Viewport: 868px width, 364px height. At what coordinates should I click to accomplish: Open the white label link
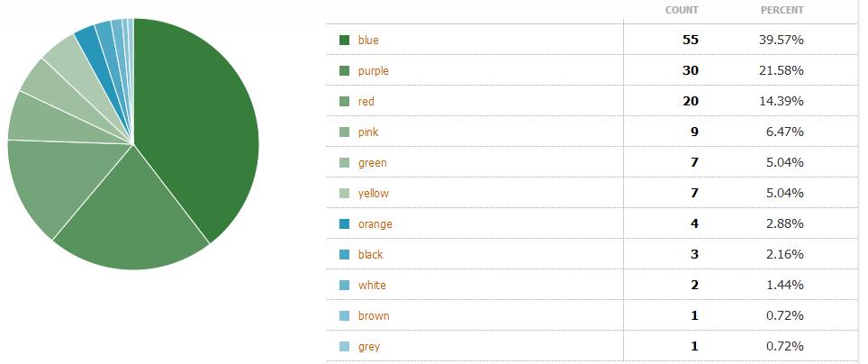[x=372, y=285]
